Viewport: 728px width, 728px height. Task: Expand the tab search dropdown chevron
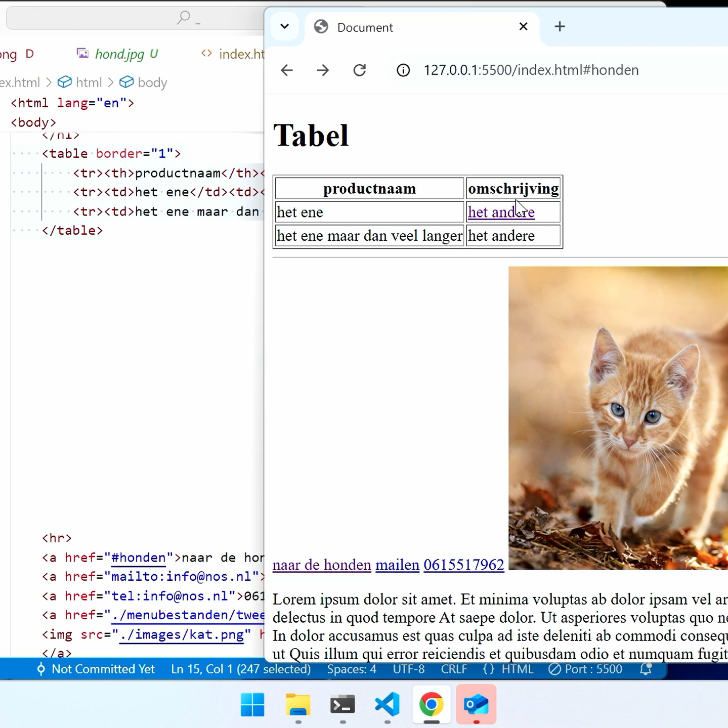pyautogui.click(x=285, y=27)
